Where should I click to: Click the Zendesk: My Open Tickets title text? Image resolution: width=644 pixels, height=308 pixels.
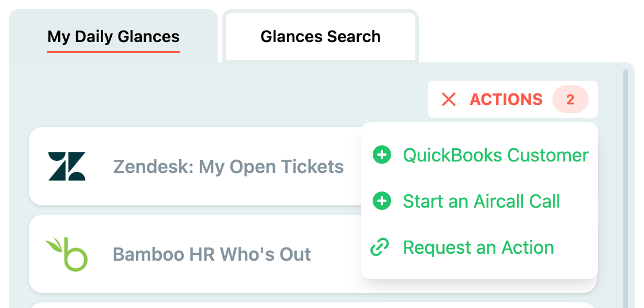tap(228, 167)
